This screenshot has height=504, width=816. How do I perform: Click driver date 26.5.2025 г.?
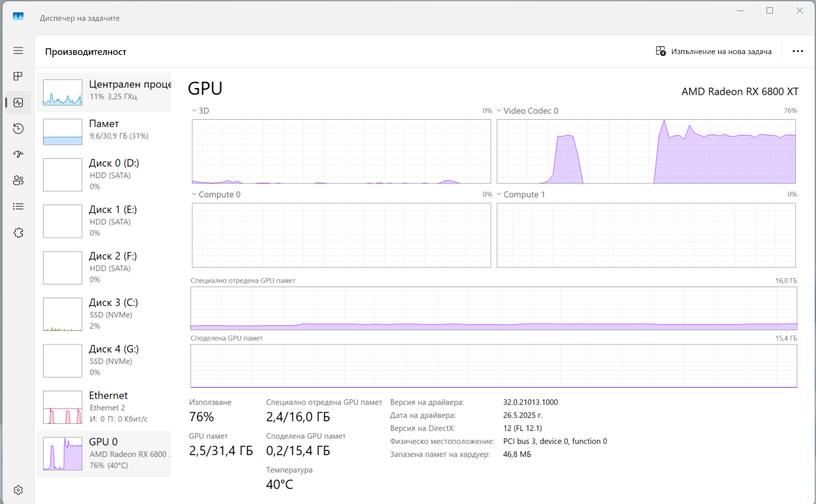pos(523,415)
